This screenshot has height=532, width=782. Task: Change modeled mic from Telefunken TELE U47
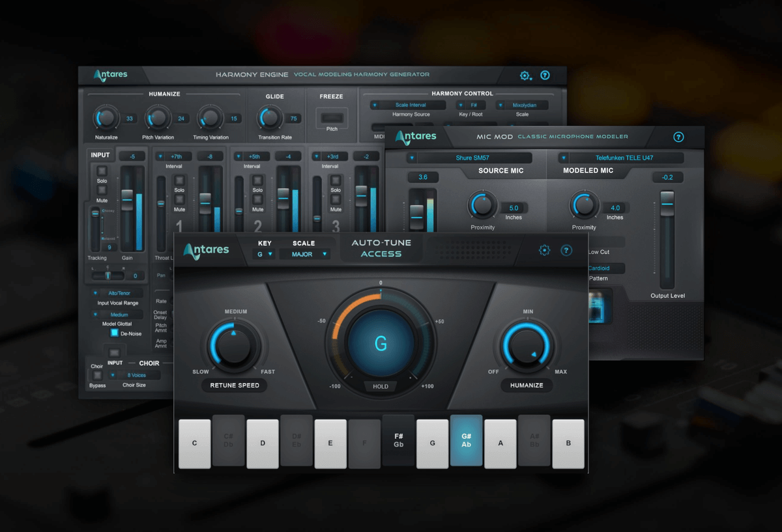point(621,158)
